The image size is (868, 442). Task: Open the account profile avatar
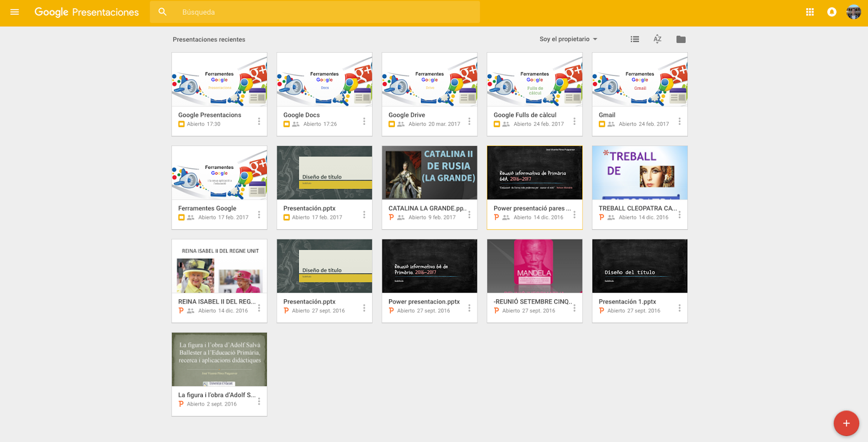tap(854, 12)
